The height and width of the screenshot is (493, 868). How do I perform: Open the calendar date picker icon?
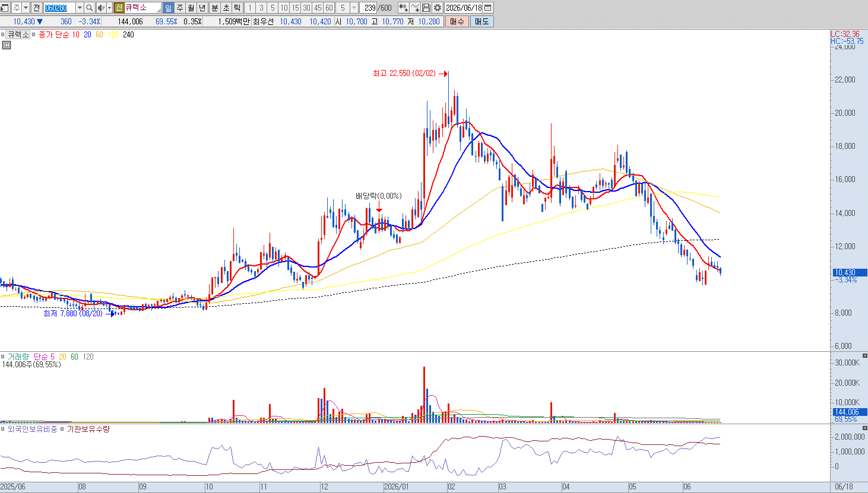[488, 8]
